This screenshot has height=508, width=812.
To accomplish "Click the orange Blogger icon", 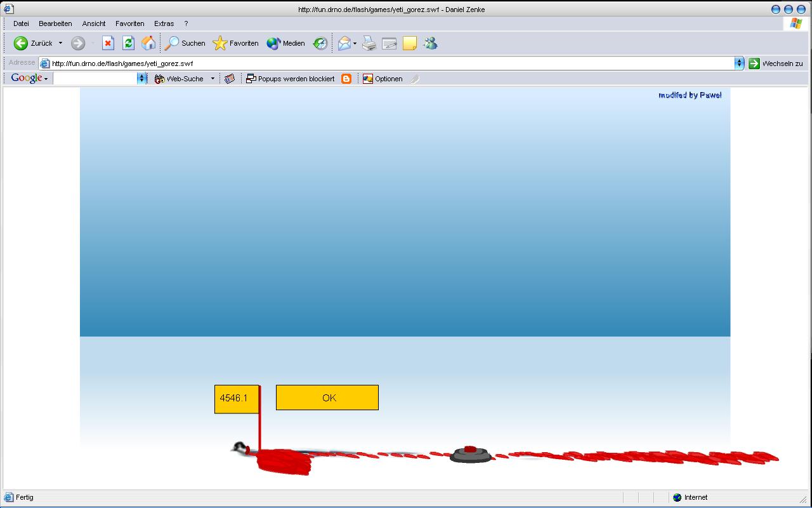I will click(346, 79).
